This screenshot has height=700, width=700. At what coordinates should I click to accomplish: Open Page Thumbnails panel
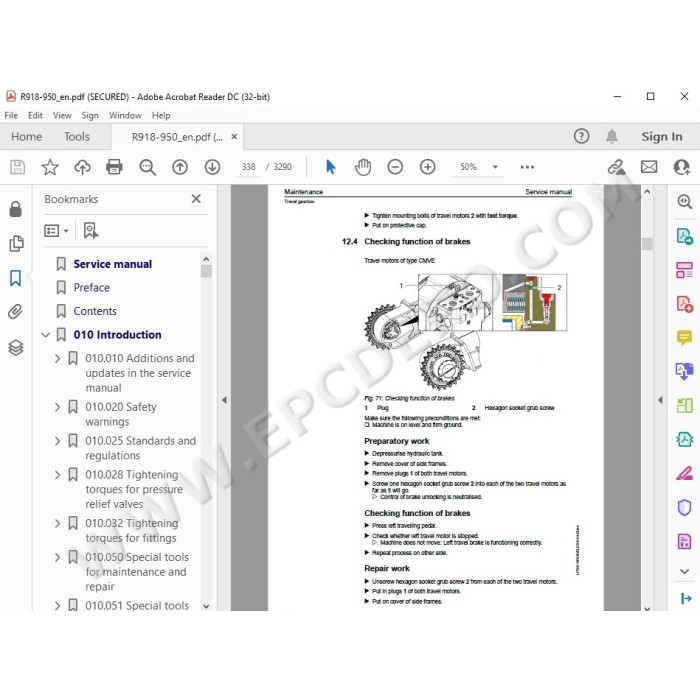16,243
